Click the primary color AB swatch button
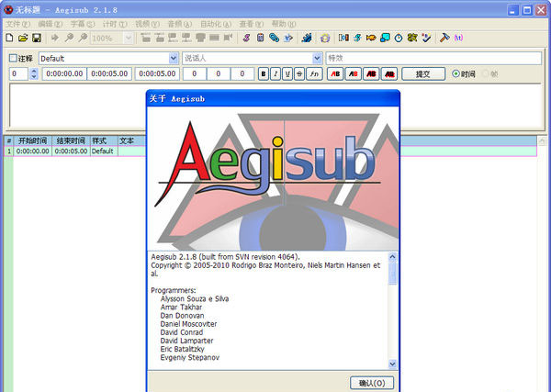 point(335,73)
